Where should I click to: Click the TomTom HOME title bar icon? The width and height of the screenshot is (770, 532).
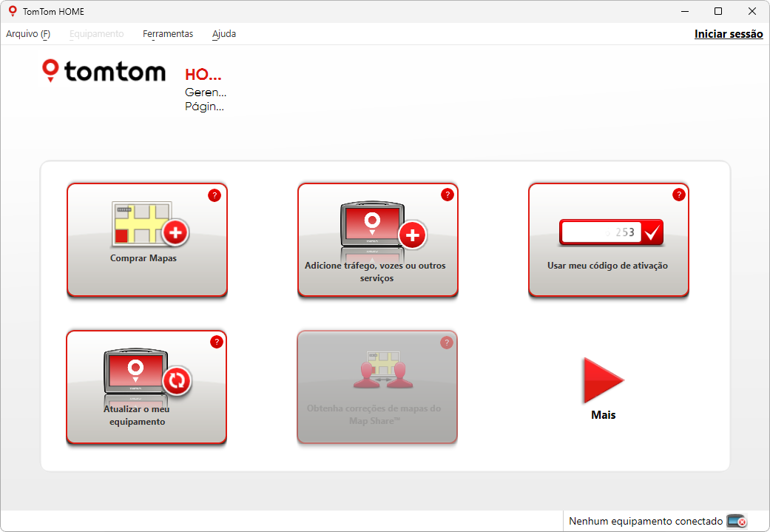(13, 11)
